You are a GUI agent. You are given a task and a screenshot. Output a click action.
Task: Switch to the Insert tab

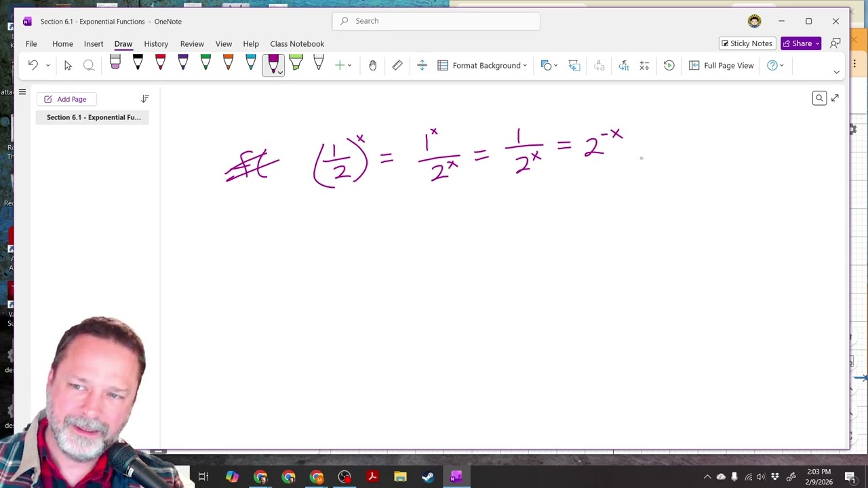coord(94,43)
